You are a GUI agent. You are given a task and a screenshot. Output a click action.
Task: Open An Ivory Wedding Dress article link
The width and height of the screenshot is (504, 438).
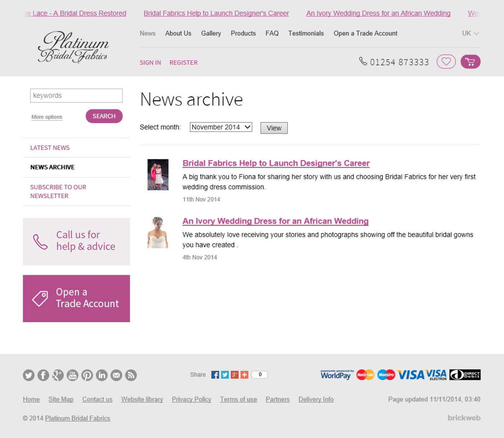coord(275,221)
